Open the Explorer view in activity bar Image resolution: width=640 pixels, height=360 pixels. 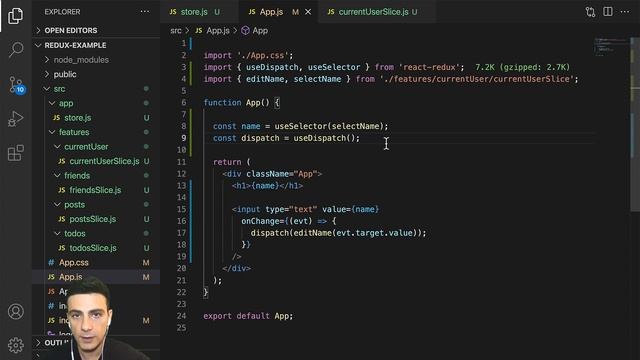tap(16, 16)
